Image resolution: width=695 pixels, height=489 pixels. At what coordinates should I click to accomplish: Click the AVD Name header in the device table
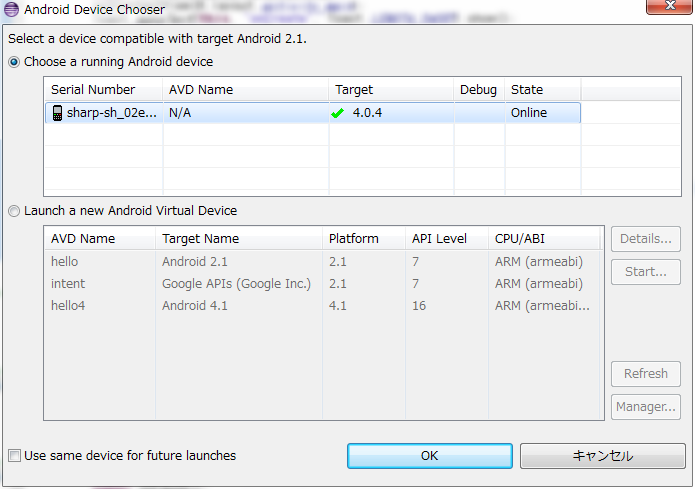(246, 90)
